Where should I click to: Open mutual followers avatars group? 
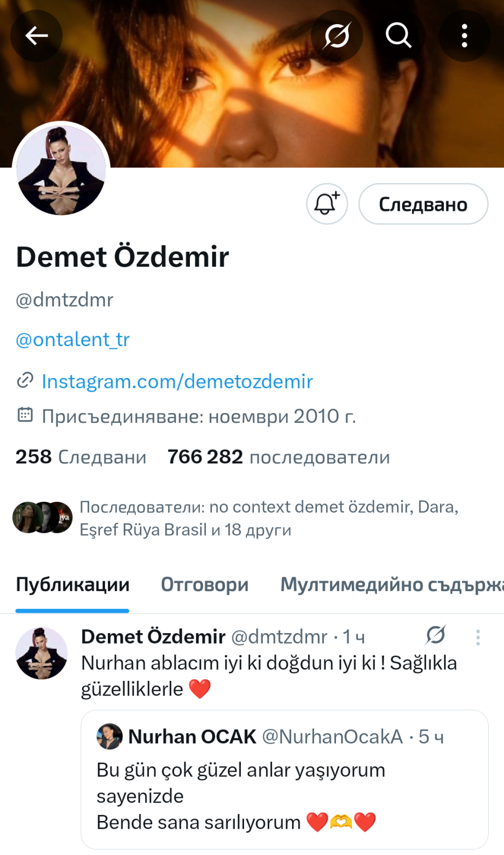[x=43, y=518]
